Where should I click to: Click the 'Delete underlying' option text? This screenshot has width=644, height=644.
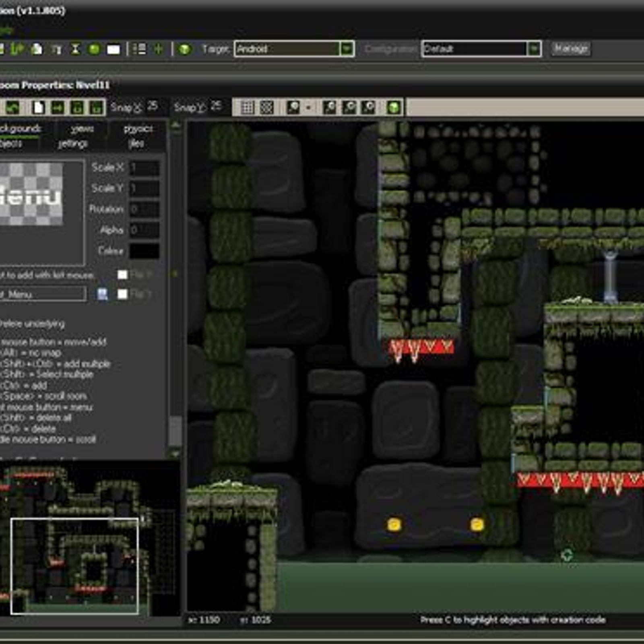(x=32, y=324)
